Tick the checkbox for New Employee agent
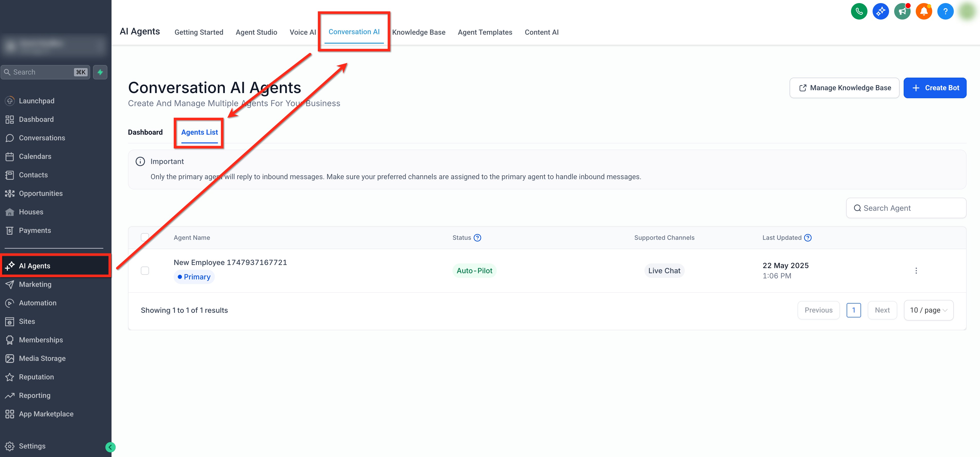Image resolution: width=980 pixels, height=457 pixels. (x=145, y=271)
